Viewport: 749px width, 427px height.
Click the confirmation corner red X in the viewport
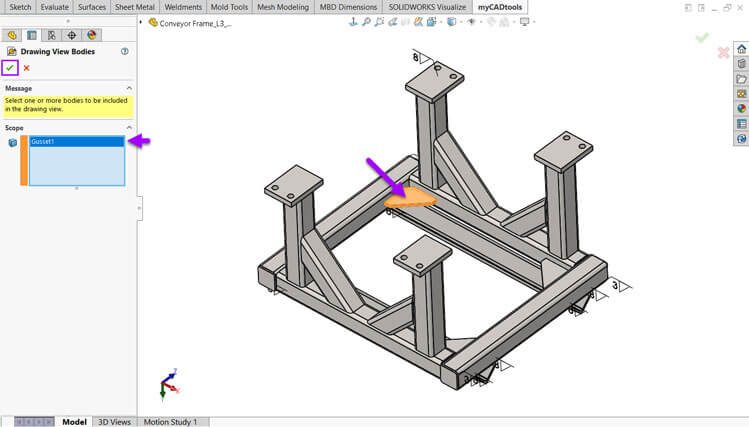[724, 52]
